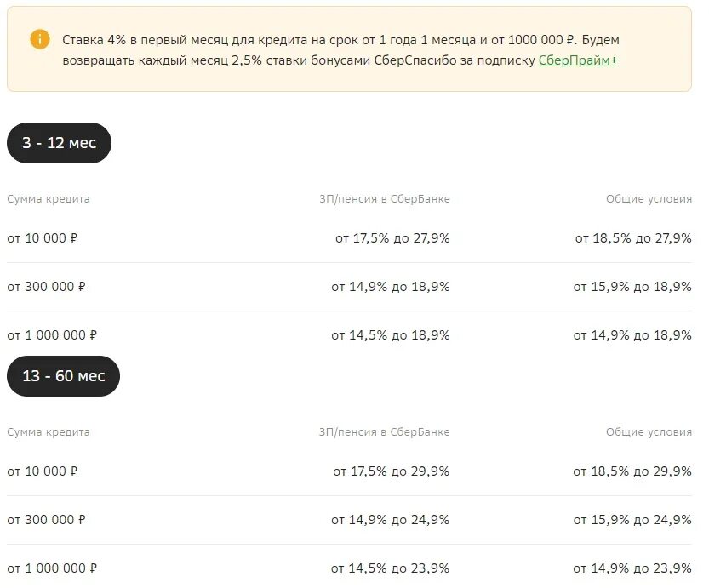Select от 1 000 000 ₽ row for 3-12 months
Screen dimensions: 709x588
click(x=350, y=335)
